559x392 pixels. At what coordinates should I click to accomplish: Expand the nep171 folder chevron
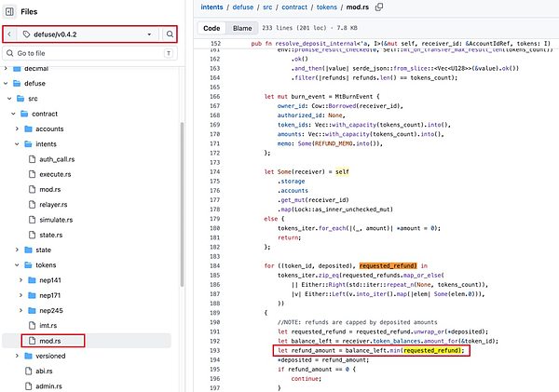pyautogui.click(x=20, y=295)
